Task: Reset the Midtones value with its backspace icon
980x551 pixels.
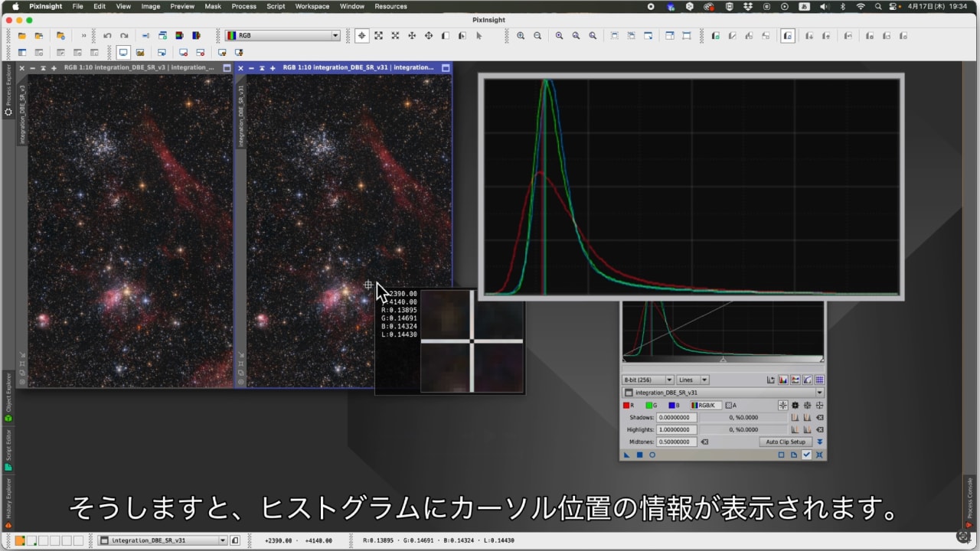Action: click(x=704, y=442)
